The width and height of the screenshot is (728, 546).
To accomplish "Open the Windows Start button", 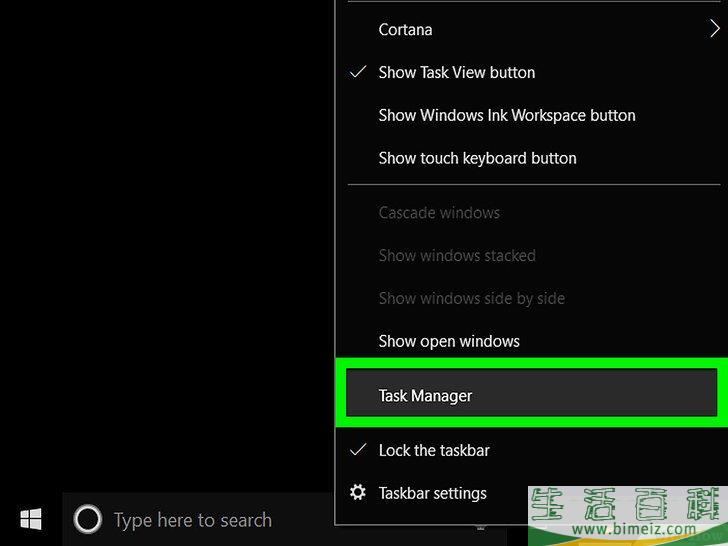I will click(x=31, y=519).
